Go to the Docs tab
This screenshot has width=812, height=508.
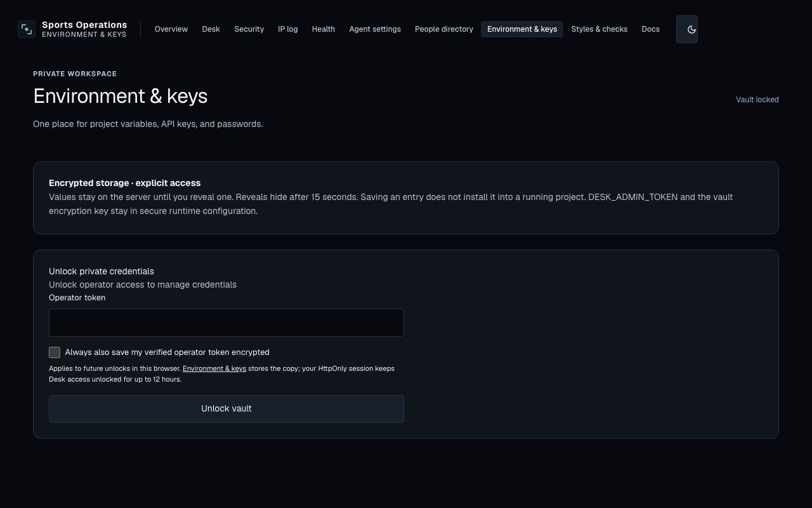pos(651,29)
